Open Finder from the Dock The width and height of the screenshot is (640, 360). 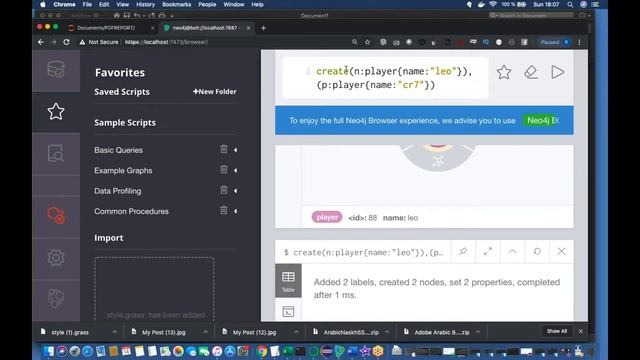[x=49, y=351]
